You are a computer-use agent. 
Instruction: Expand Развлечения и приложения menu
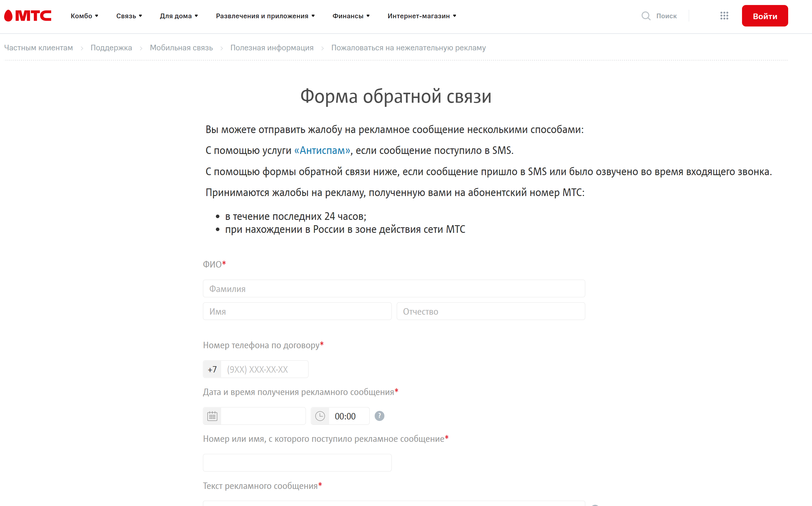[265, 16]
